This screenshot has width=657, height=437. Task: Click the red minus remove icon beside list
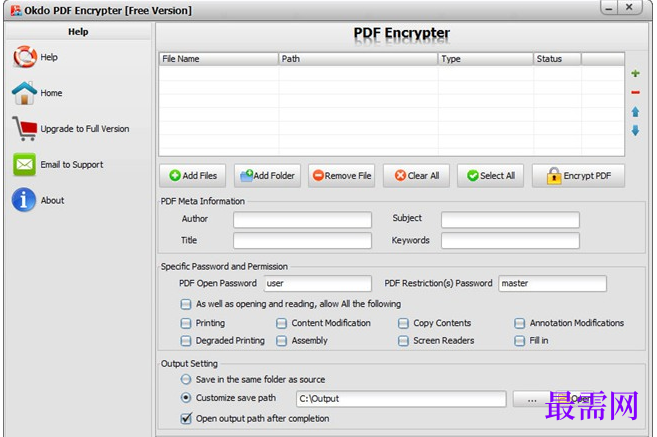click(635, 92)
